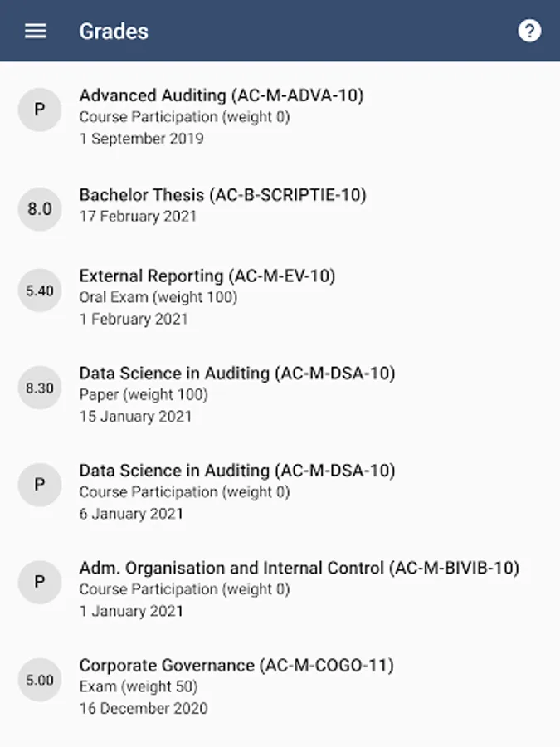Select Adm. Organisation and Internal Control title
The image size is (560, 747).
pyautogui.click(x=299, y=569)
